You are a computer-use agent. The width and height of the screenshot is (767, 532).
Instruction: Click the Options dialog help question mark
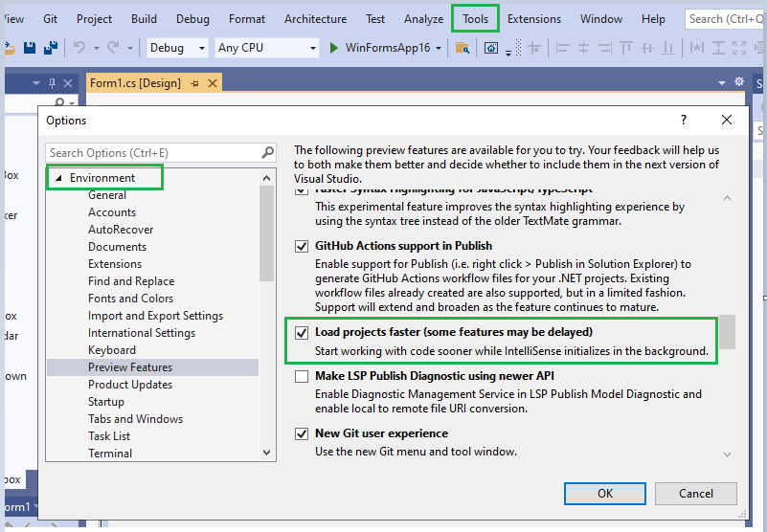[683, 120]
